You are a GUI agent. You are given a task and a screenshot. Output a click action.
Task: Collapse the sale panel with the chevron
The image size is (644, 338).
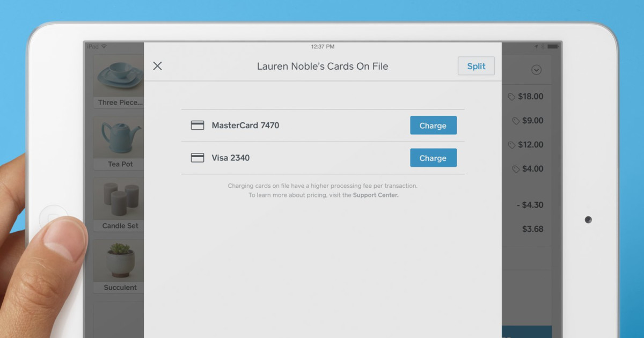coord(536,70)
